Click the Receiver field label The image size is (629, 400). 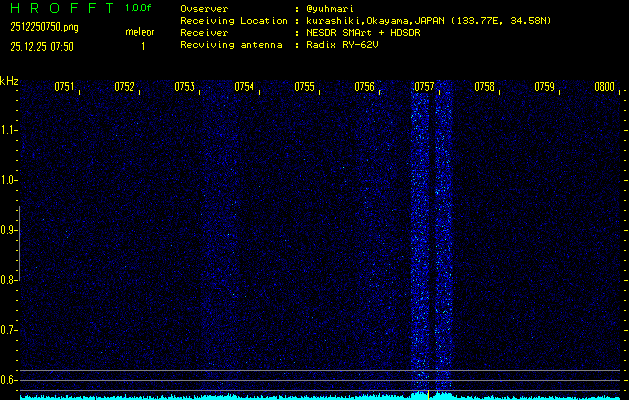pyautogui.click(x=204, y=33)
